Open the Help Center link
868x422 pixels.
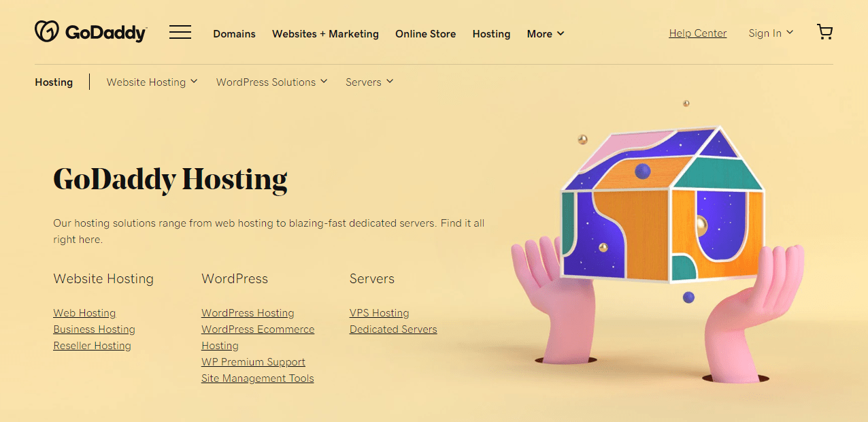(x=697, y=33)
